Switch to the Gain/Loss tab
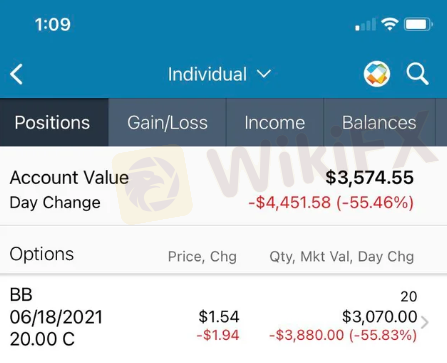The width and height of the screenshot is (447, 363). [x=167, y=122]
